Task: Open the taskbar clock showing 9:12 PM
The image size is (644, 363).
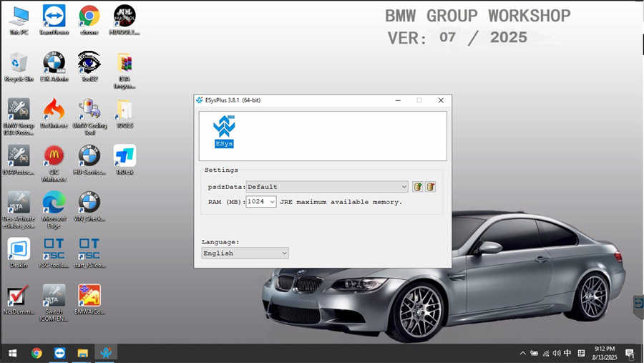Action: pos(605,353)
